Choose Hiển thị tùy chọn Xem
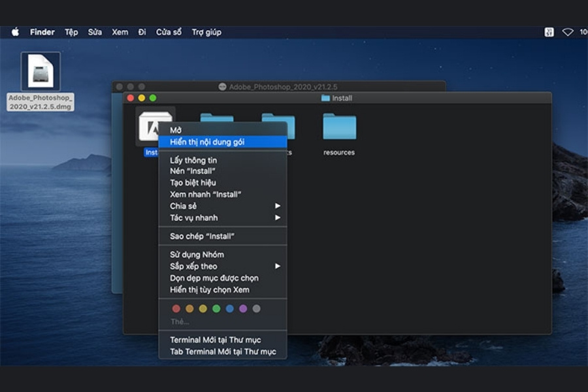This screenshot has width=588, height=392. click(x=223, y=289)
